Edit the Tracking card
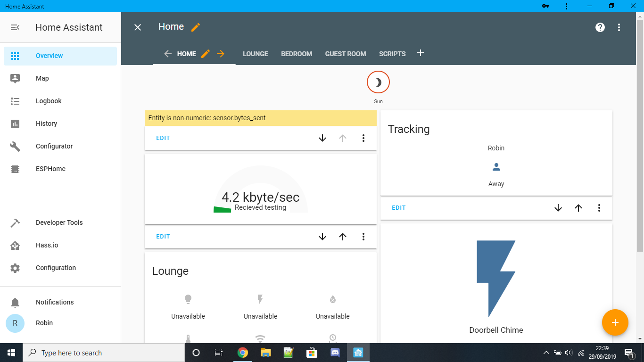This screenshot has height=362, width=644. pyautogui.click(x=398, y=207)
